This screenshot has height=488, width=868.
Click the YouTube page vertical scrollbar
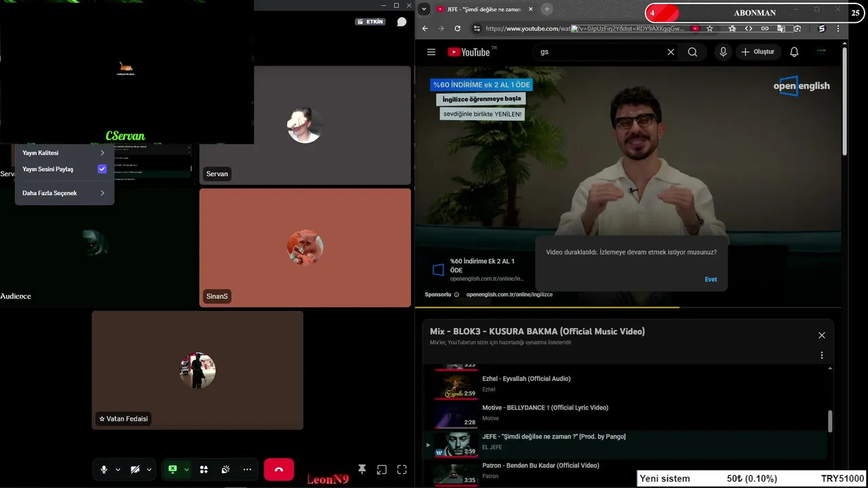844,102
